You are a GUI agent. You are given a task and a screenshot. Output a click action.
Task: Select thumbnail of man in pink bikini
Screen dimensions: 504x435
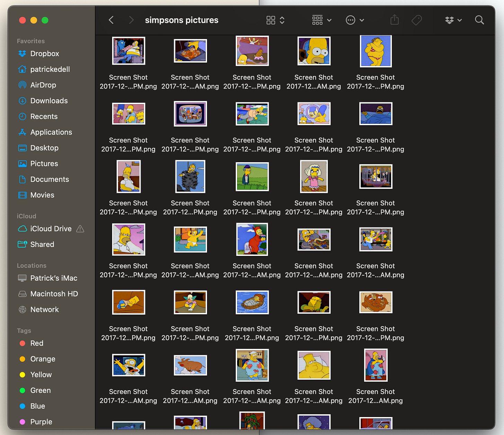[x=376, y=51]
